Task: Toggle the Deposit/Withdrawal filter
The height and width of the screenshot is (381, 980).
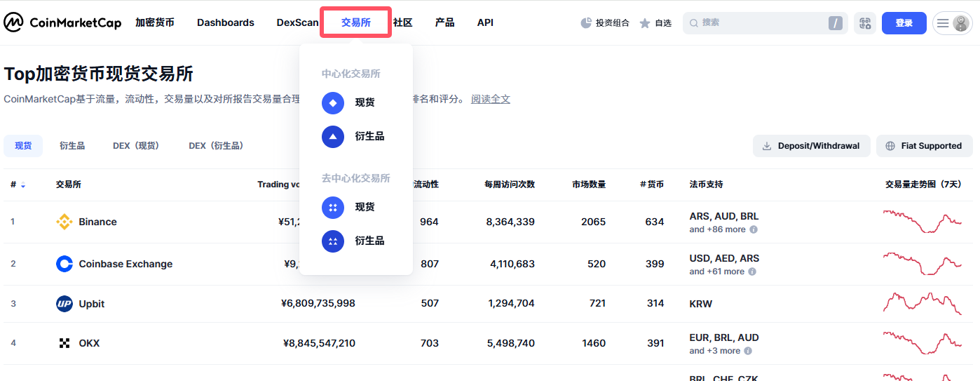Action: (x=811, y=146)
